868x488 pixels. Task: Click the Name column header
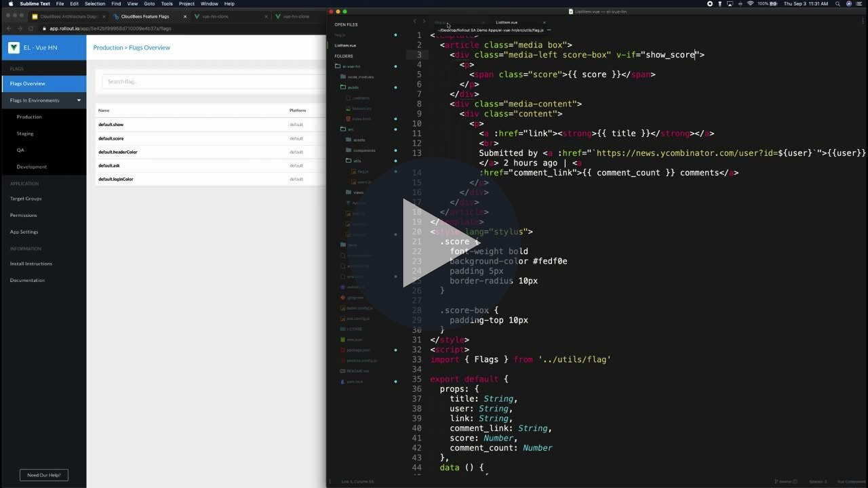tap(104, 110)
